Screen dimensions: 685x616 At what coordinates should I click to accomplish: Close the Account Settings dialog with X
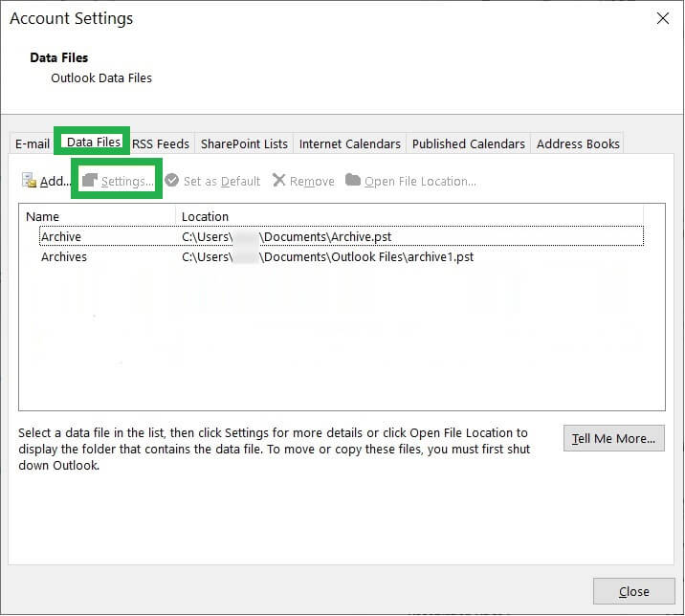(x=663, y=18)
